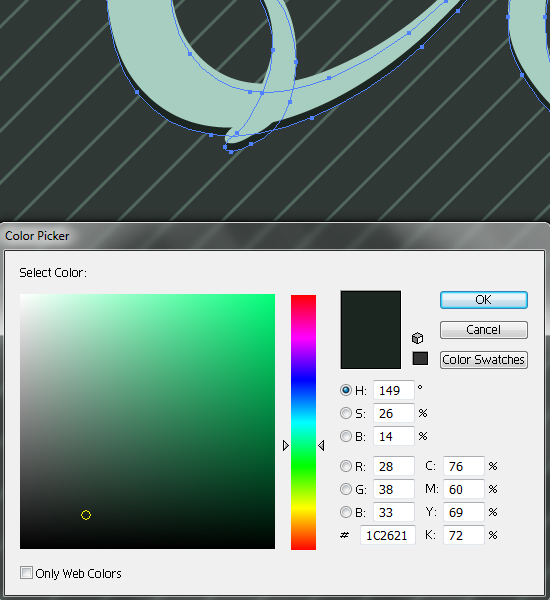The image size is (550, 600).
Task: Click the cyan C percentage field
Action: tap(464, 466)
